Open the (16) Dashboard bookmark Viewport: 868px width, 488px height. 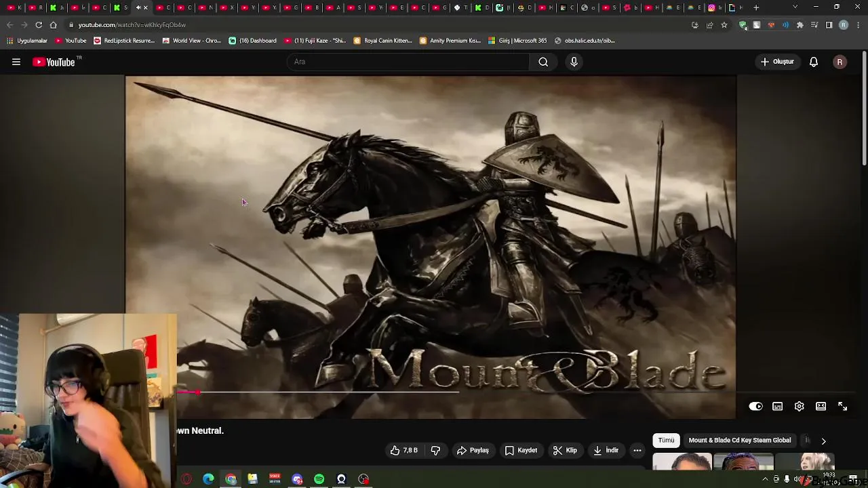[252, 41]
